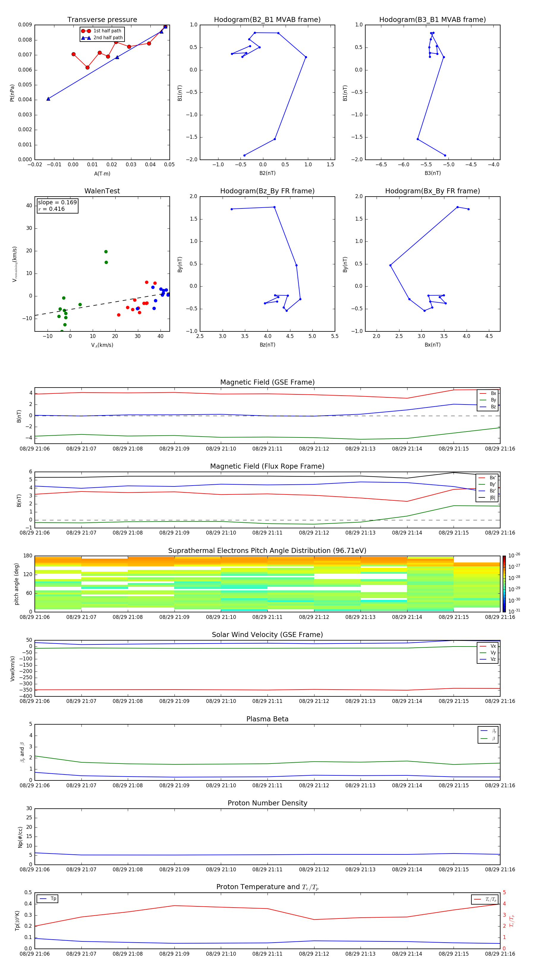
Task: Click the lowest blue triangle in Transverse pressure
Action: pos(48,99)
